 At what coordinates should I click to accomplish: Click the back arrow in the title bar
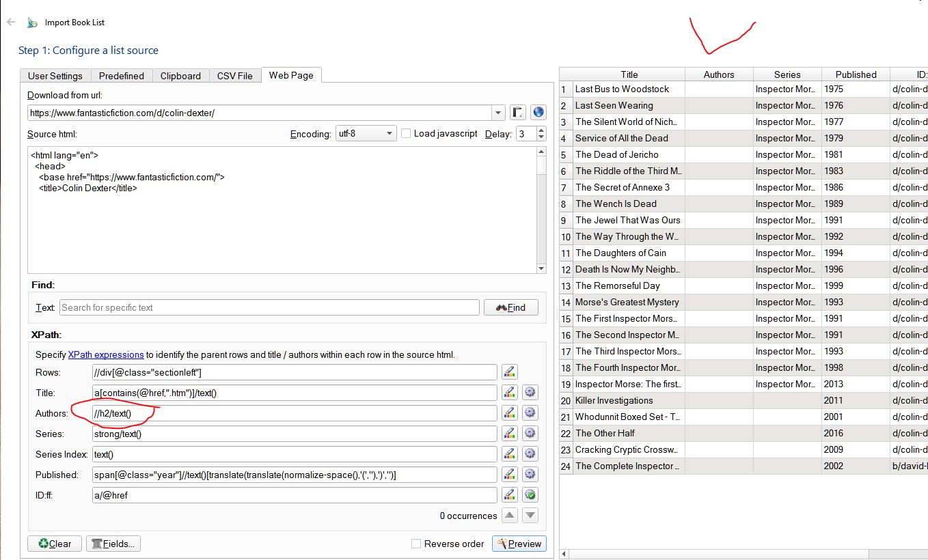click(x=10, y=22)
